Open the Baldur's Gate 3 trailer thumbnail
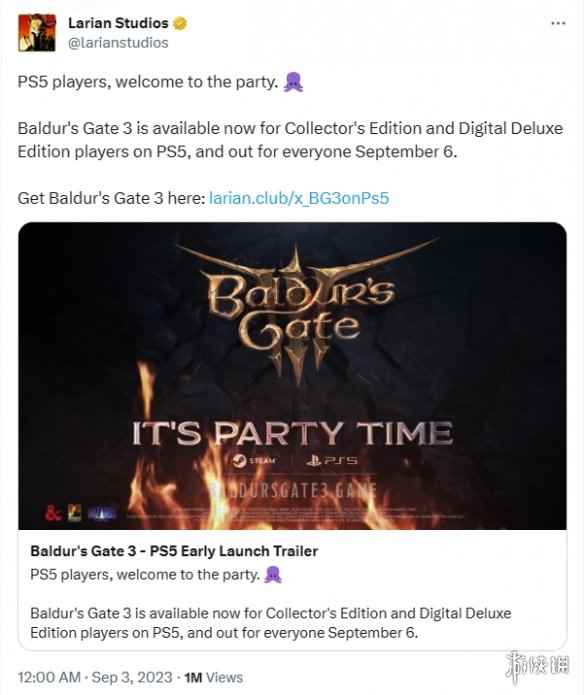Image resolution: width=584 pixels, height=695 pixels. 292,376
